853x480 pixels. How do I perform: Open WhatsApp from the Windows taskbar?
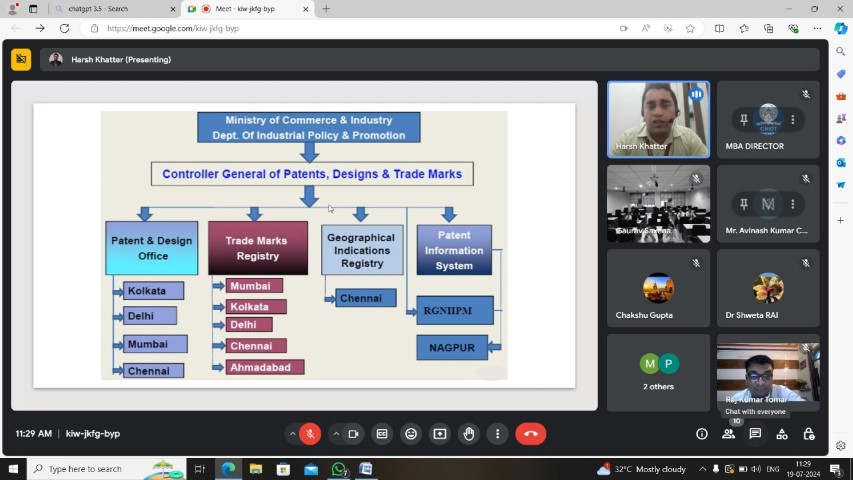338,469
